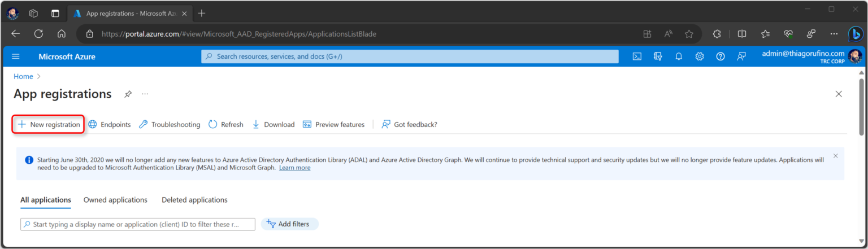This screenshot has width=868, height=249.
Task: Open the admin@thiagorufino.com account menu
Action: [x=811, y=56]
